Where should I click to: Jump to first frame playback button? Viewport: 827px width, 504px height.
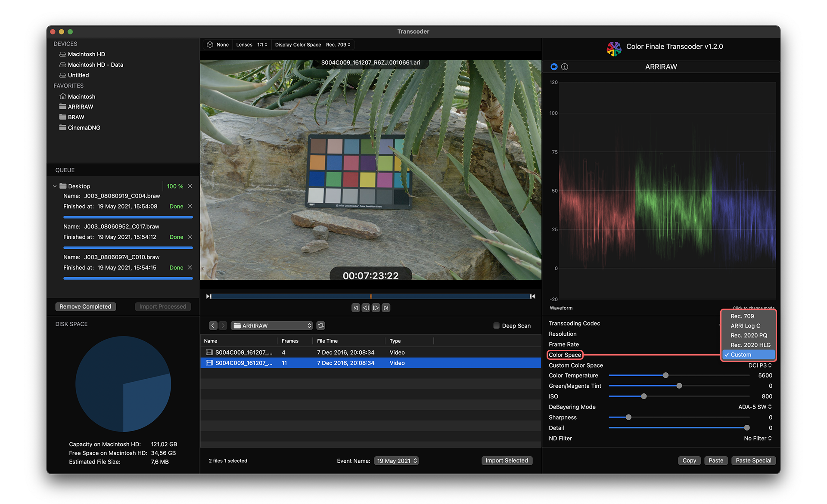click(355, 308)
